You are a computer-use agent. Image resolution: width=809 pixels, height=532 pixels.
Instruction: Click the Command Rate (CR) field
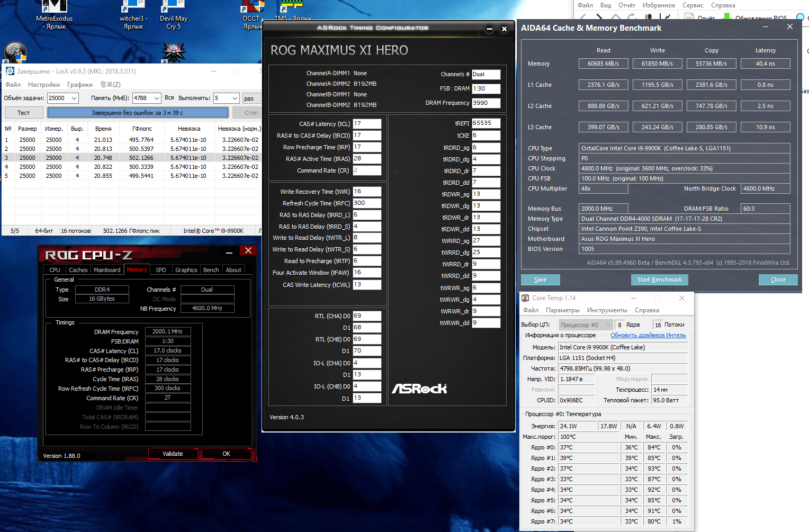(x=367, y=170)
